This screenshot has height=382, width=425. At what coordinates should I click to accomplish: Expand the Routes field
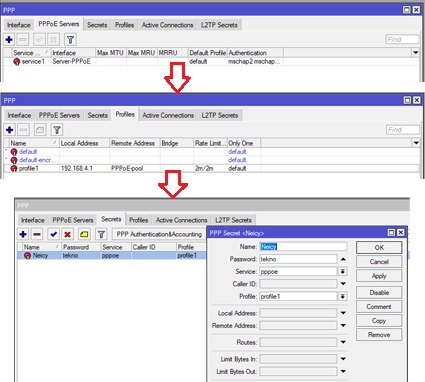[343, 342]
